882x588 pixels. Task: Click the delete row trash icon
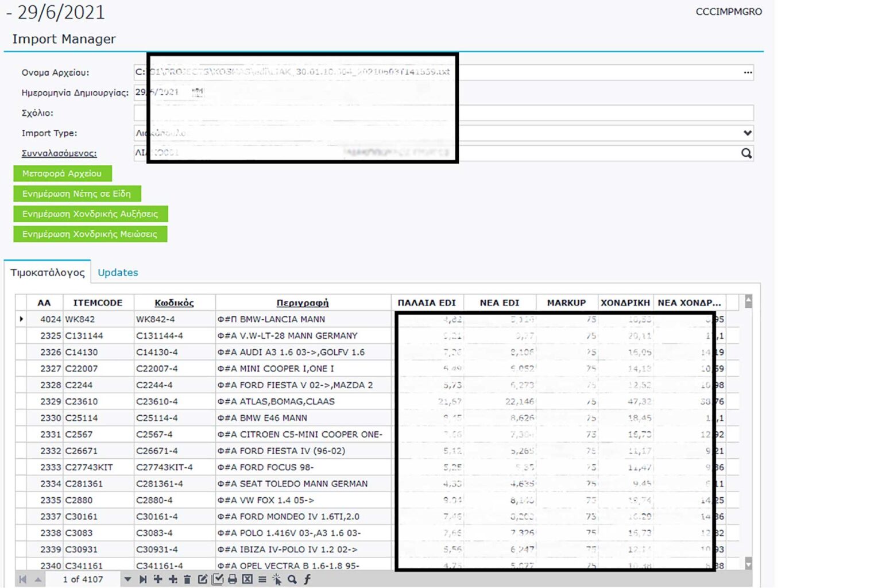(187, 579)
